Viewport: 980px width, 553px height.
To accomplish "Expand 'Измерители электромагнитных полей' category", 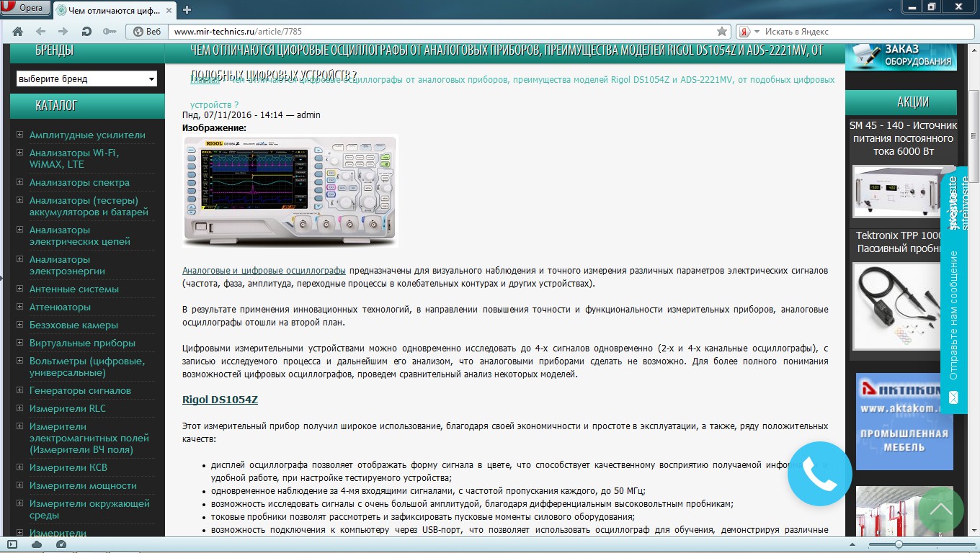I will tap(20, 426).
